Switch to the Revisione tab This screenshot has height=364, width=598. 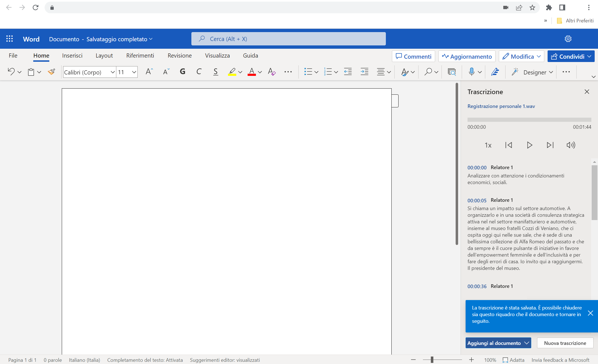(x=179, y=55)
